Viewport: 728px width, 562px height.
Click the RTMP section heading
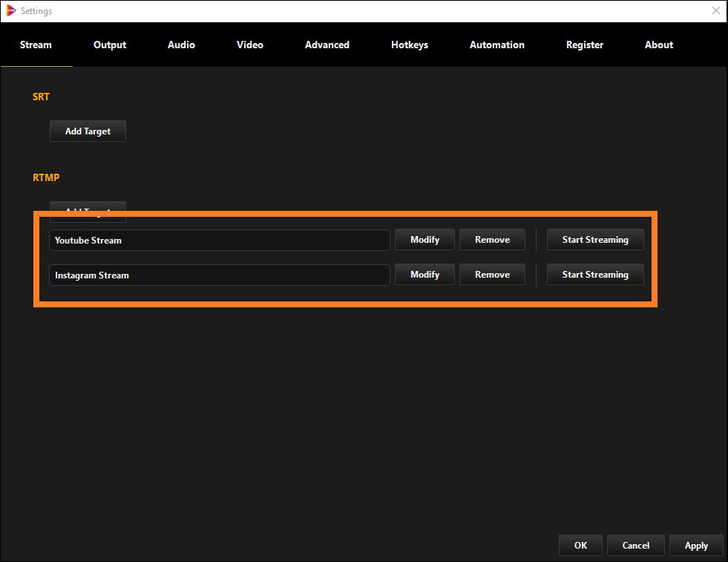(x=46, y=177)
